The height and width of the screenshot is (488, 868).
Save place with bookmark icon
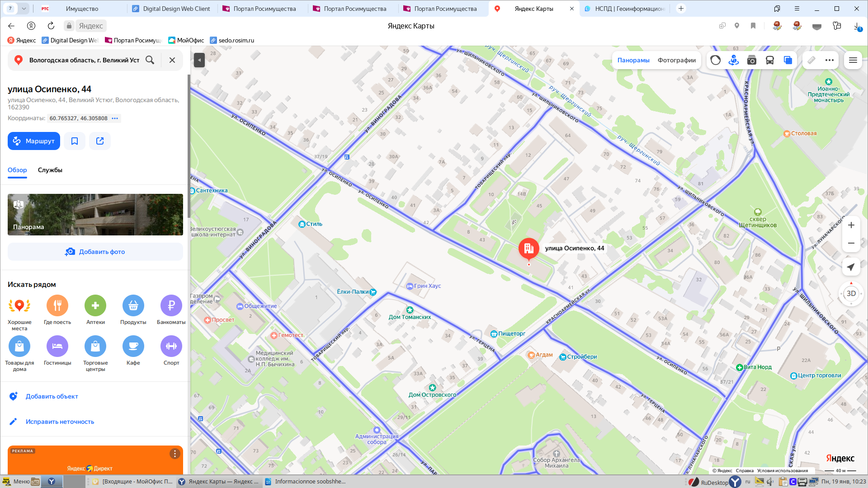pyautogui.click(x=75, y=141)
